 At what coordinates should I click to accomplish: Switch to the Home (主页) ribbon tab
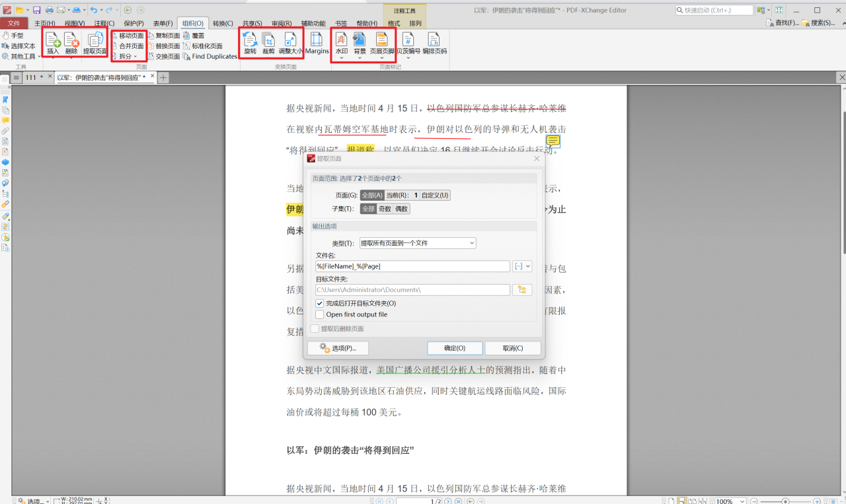pyautogui.click(x=45, y=23)
